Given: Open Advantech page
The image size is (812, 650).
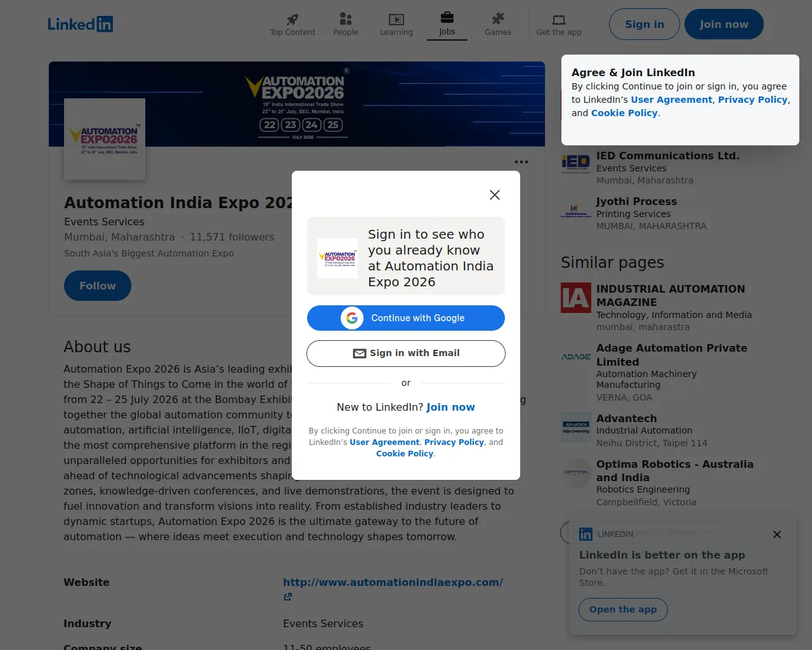Looking at the screenshot, I should (627, 419).
